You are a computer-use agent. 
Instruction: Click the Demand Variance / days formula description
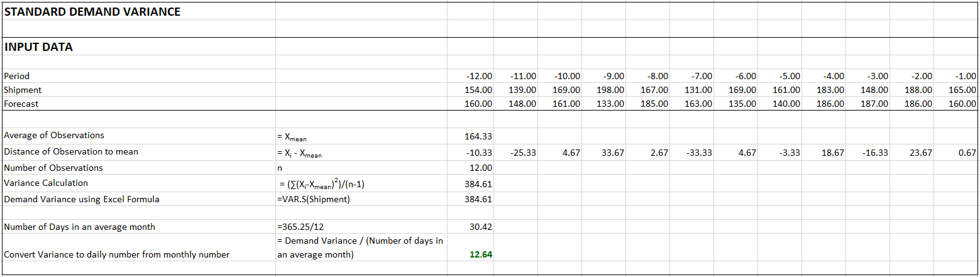(360, 247)
